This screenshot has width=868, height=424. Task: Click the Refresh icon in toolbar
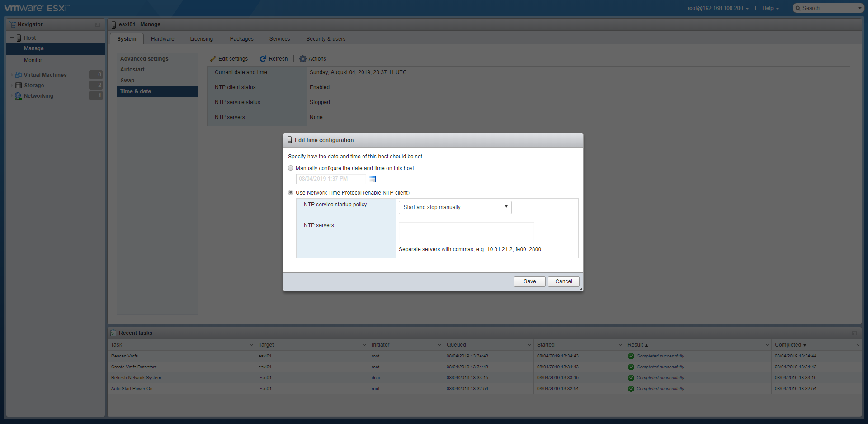tap(263, 59)
